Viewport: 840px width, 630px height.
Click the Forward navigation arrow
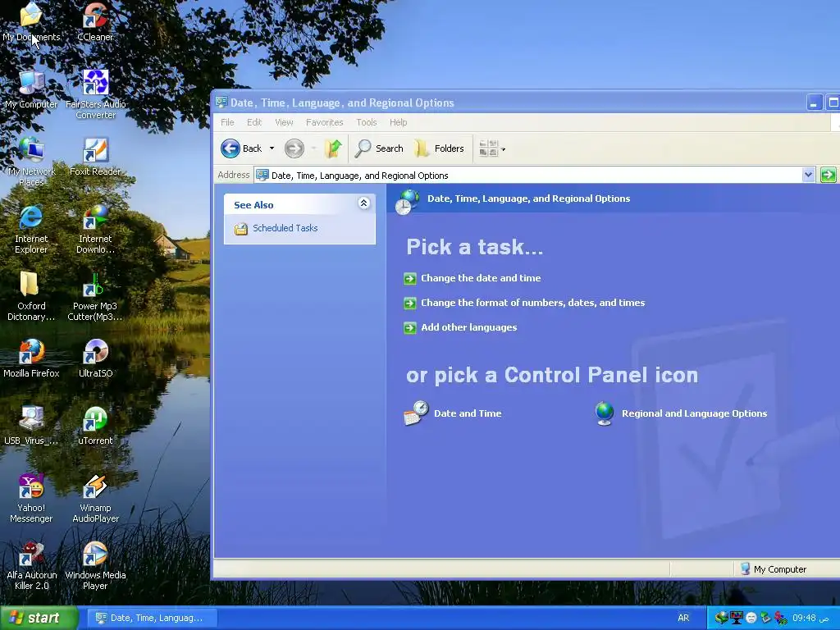(294, 148)
